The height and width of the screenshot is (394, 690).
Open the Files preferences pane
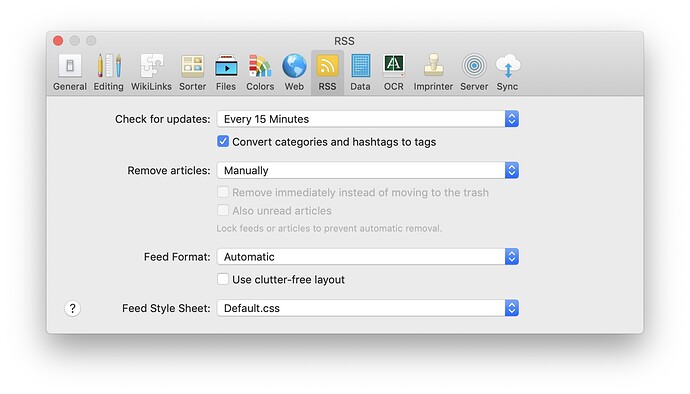pyautogui.click(x=226, y=73)
